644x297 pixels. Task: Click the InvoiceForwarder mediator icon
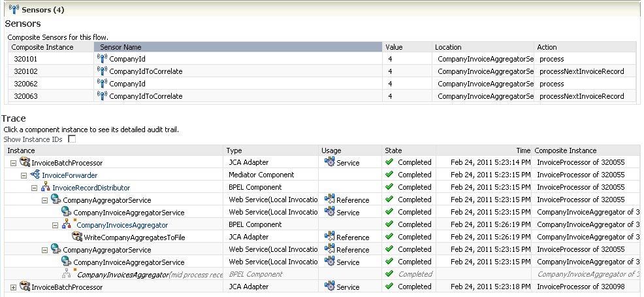[35, 175]
